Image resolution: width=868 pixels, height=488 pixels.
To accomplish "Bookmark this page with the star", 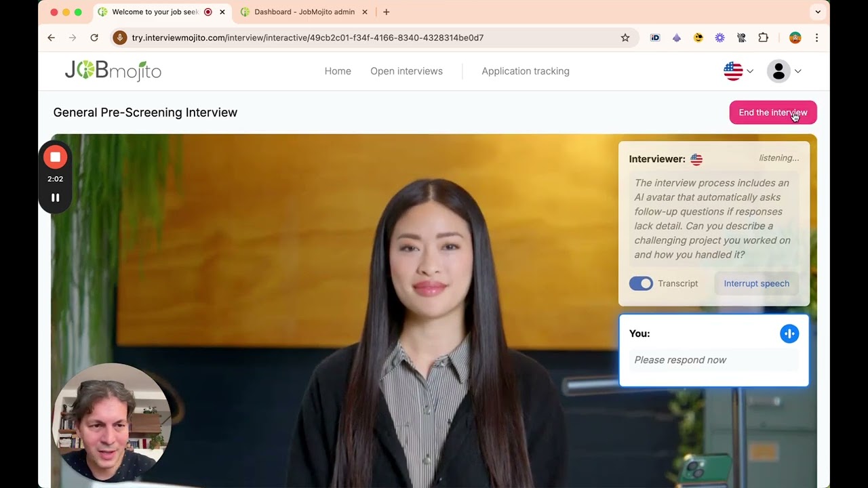I will point(625,38).
